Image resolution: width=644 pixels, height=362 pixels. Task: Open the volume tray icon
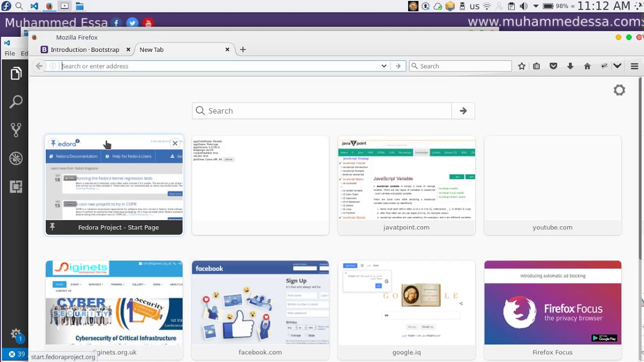pyautogui.click(x=523, y=7)
